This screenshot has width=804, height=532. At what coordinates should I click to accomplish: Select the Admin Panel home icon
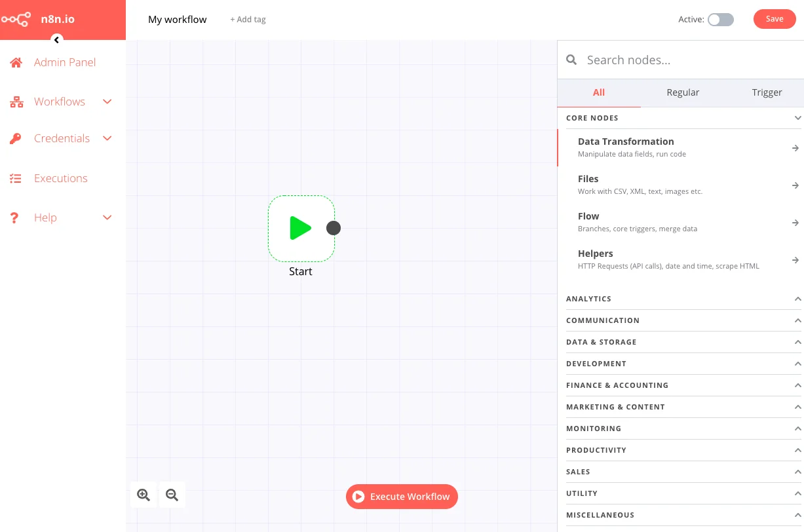tap(16, 62)
